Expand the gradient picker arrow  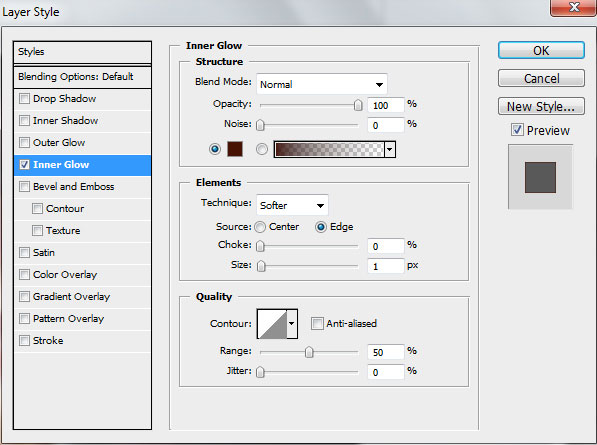point(390,149)
